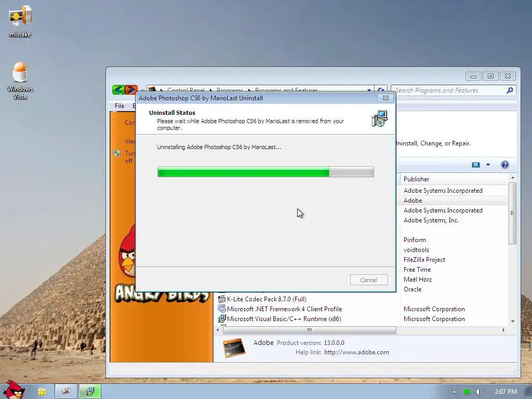Show hidden tray icons arrow
This screenshot has height=399, width=532.
click(x=454, y=392)
